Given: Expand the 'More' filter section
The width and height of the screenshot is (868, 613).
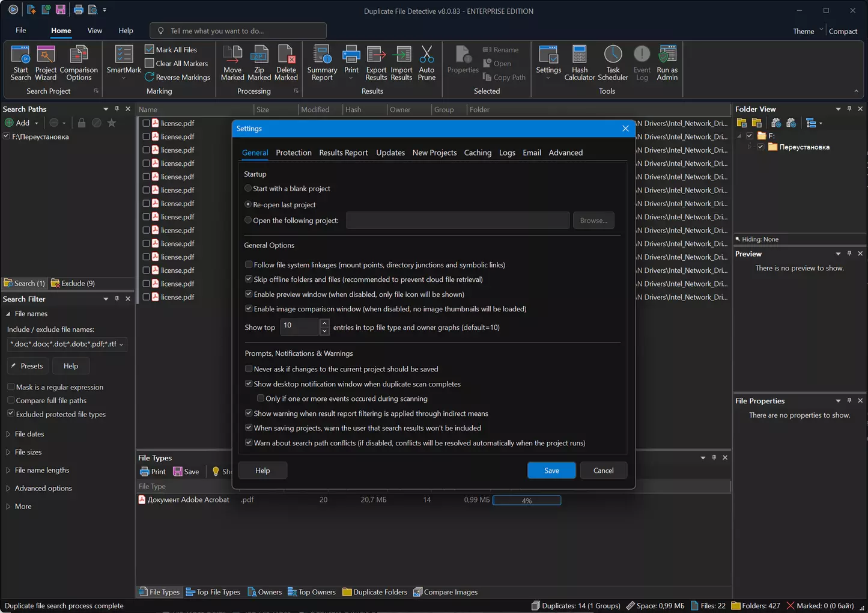Looking at the screenshot, I should pos(8,506).
